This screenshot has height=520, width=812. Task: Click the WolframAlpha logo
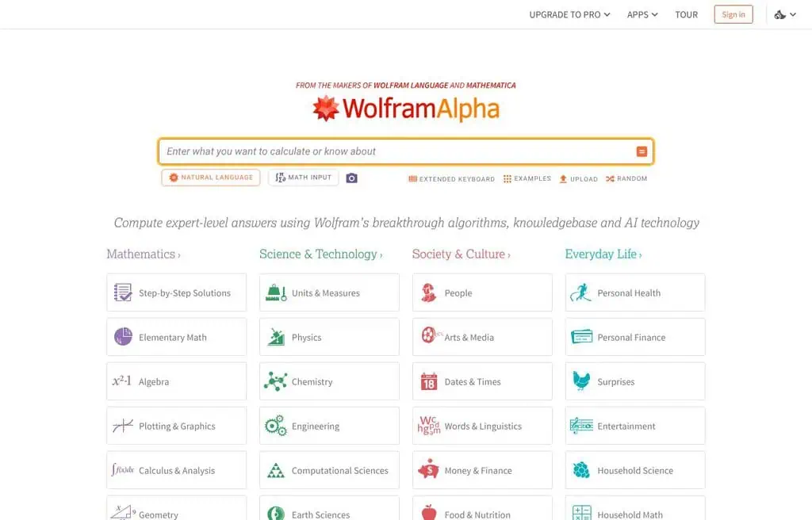click(x=406, y=109)
